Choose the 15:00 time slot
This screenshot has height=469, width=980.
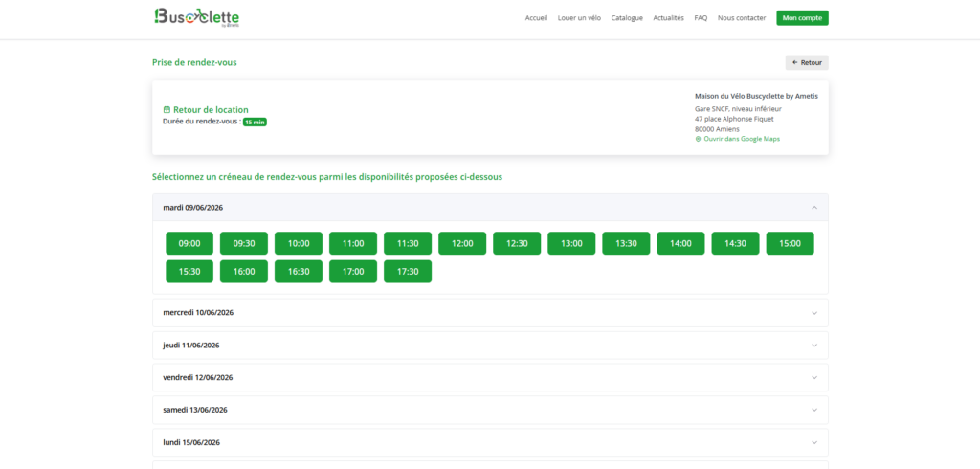pyautogui.click(x=790, y=243)
